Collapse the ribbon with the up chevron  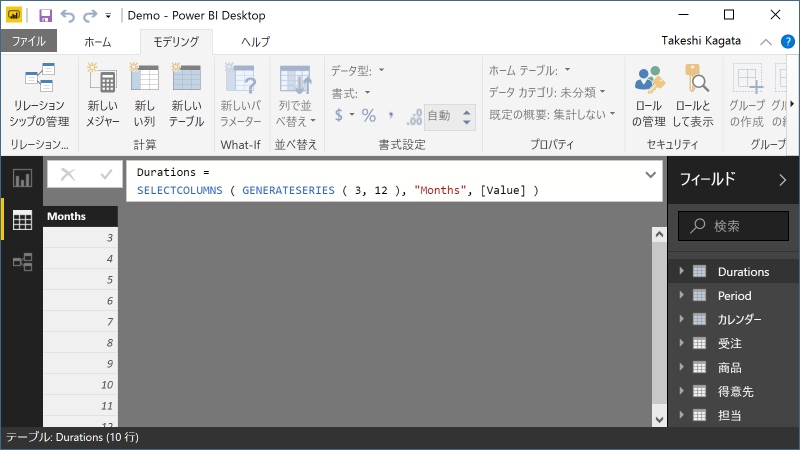pos(766,42)
